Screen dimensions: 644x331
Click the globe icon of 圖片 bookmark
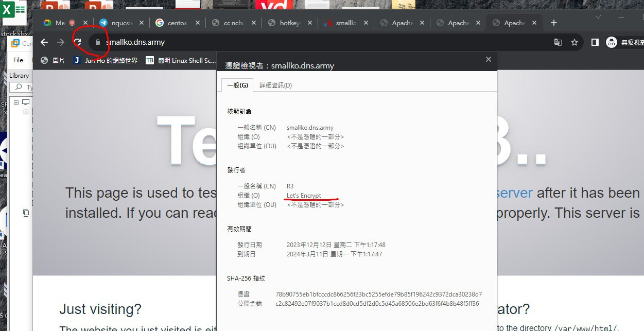[x=44, y=60]
